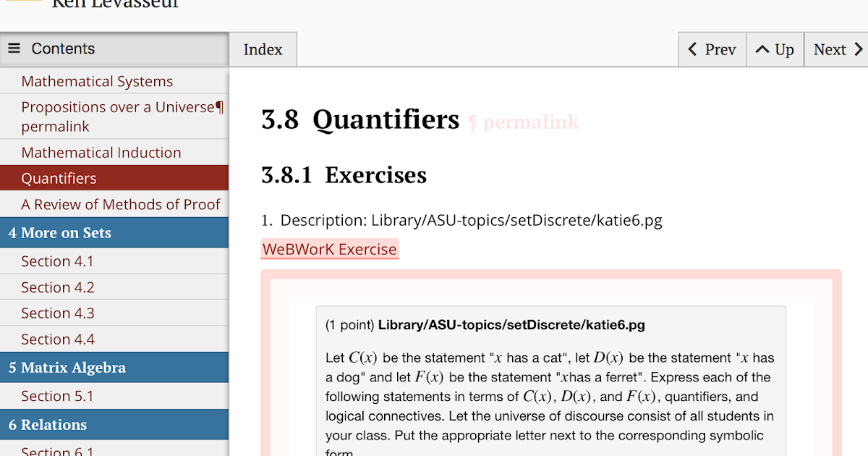Open the Contents hamburger menu icon
The width and height of the screenshot is (868, 456).
(x=14, y=48)
